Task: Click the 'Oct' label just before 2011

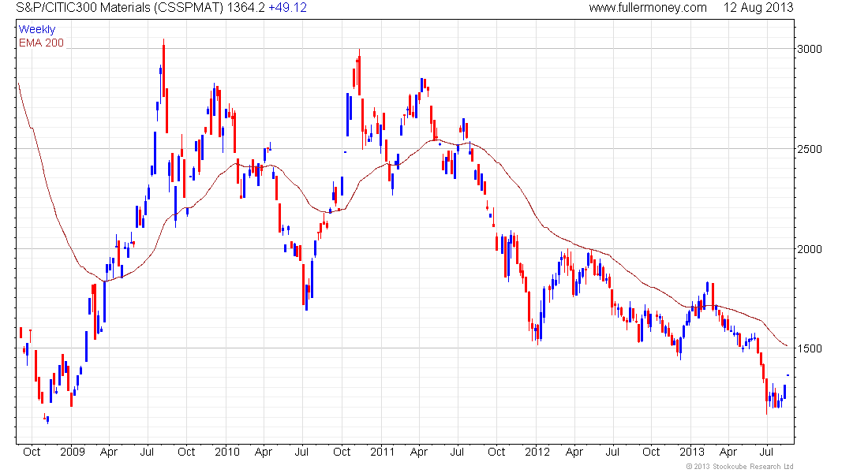Action: 342,452
